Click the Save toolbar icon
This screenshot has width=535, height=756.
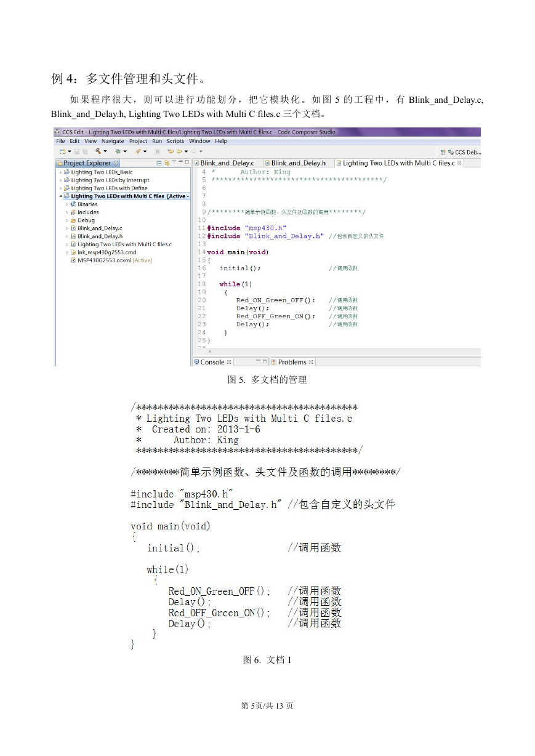pos(76,151)
